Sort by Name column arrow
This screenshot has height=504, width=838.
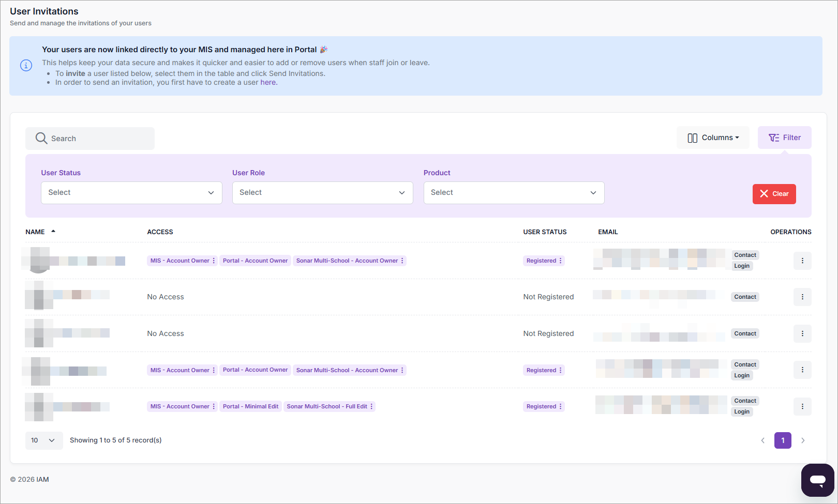tap(53, 232)
